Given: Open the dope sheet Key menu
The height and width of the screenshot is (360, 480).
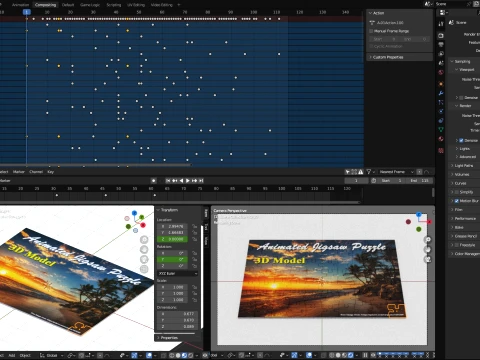Looking at the screenshot, I should tap(51, 172).
